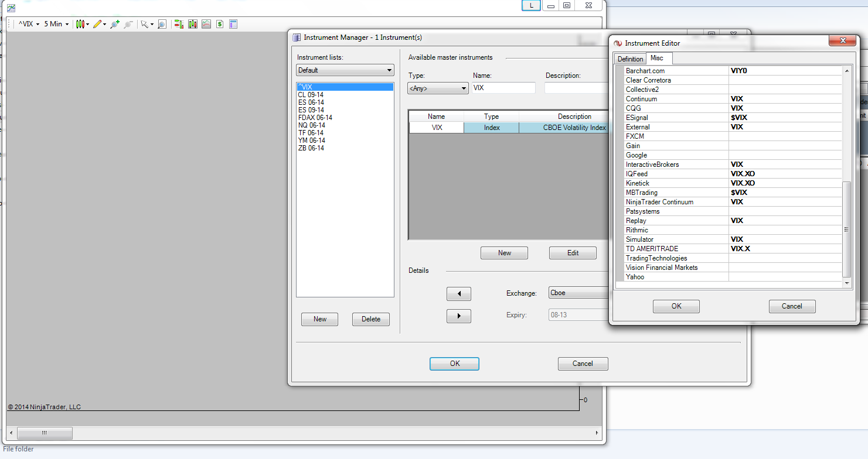The width and height of the screenshot is (868, 459).
Task: Click the scroll down arrow in Instrument Editor
Action: (x=846, y=283)
